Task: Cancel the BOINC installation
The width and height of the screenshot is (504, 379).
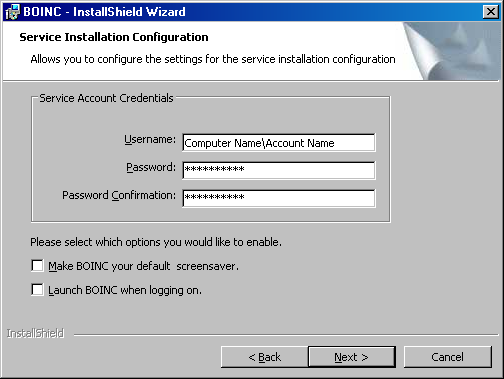Action: [447, 357]
